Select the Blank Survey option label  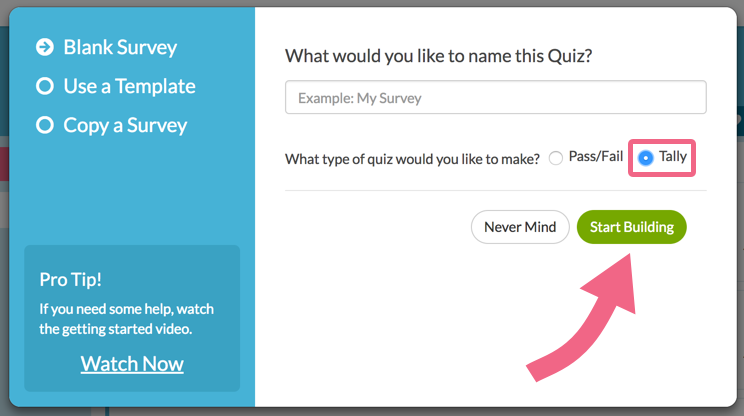click(x=120, y=47)
